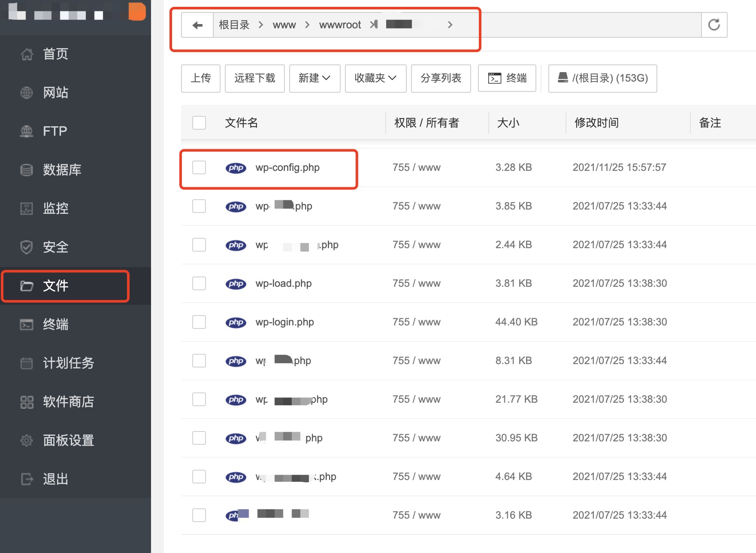756x553 pixels.
Task: Open the 监控 monitoring panel
Action: click(55, 208)
